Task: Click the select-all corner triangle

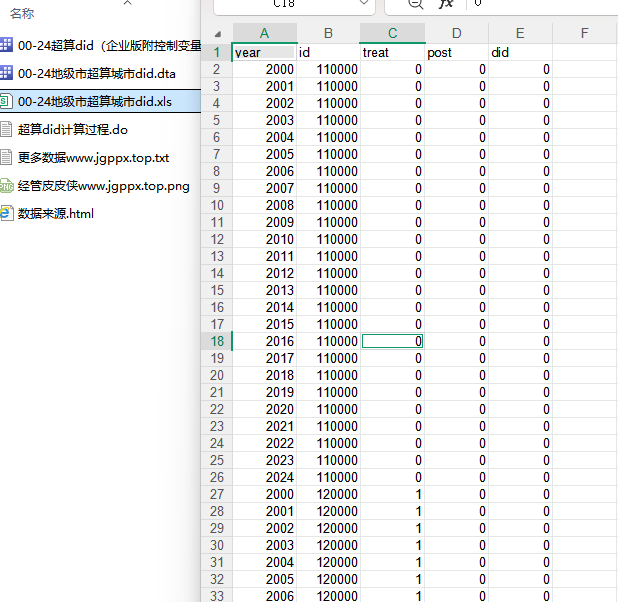Action: click(218, 34)
